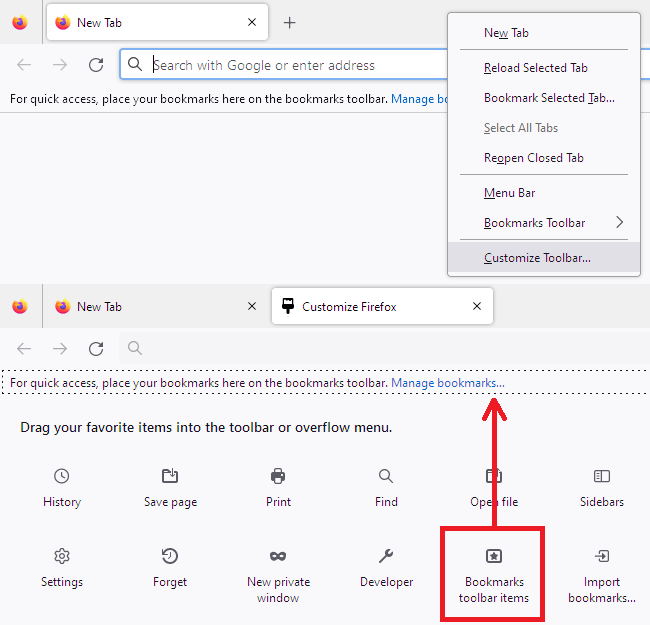Image resolution: width=650 pixels, height=625 pixels.
Task: Select the Settings gear icon
Action: (62, 556)
